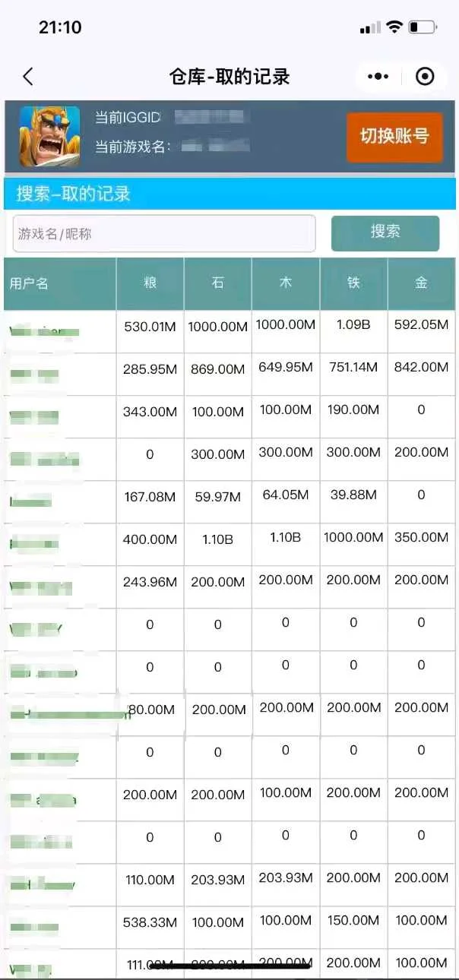Focus the 游戏名/昵称 search field

click(x=163, y=233)
